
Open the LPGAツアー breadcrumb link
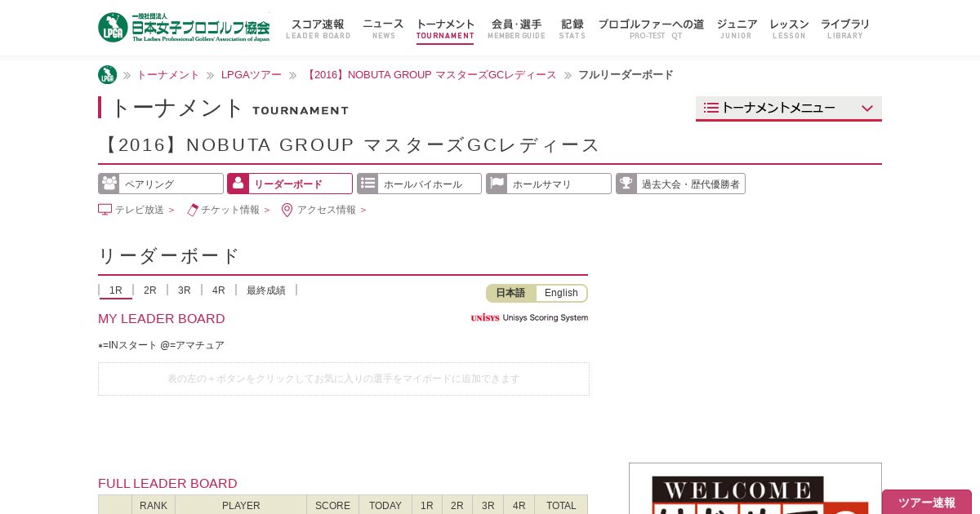click(252, 75)
